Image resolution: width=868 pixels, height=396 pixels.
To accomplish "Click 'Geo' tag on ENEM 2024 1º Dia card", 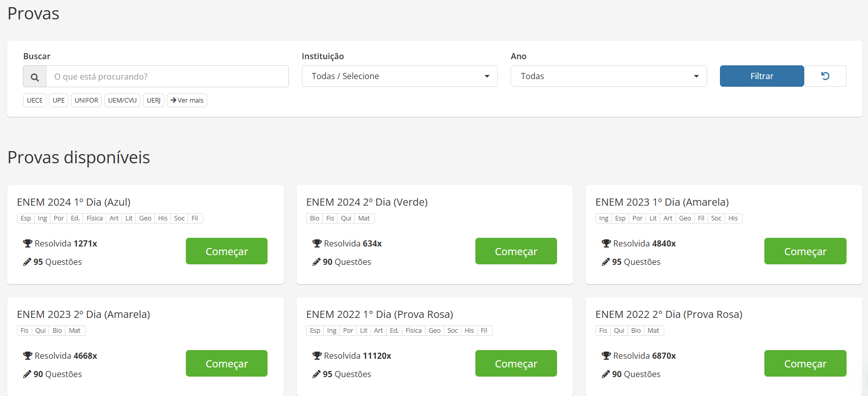I will pyautogui.click(x=146, y=218).
